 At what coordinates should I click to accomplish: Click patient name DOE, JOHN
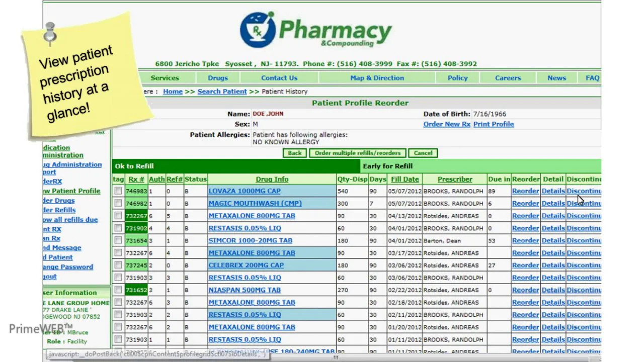(268, 114)
